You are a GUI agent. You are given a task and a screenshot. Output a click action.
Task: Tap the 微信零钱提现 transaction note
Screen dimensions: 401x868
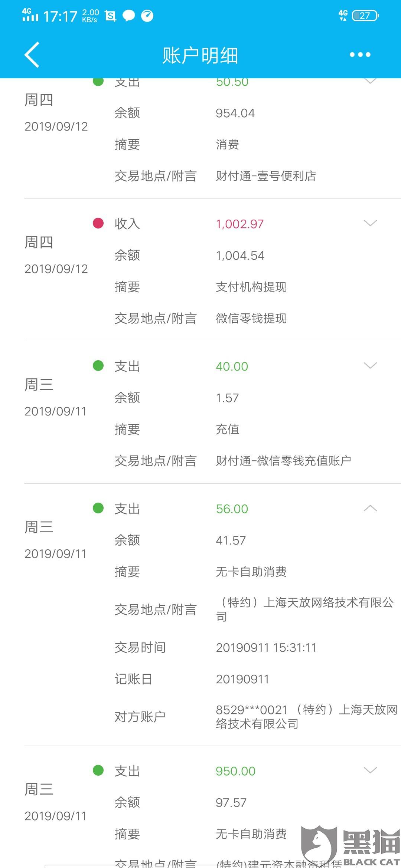(251, 318)
